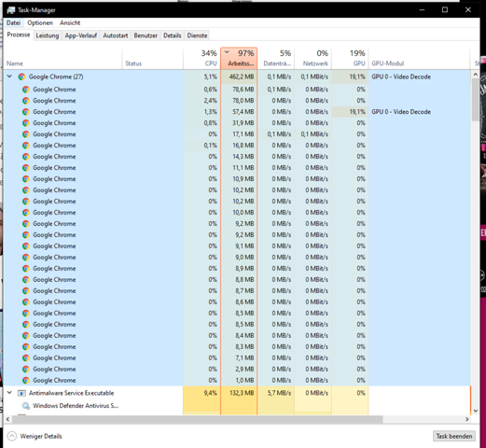Click the Windows Defender Antivirus service icon
The width and height of the screenshot is (486, 448).
coord(26,406)
